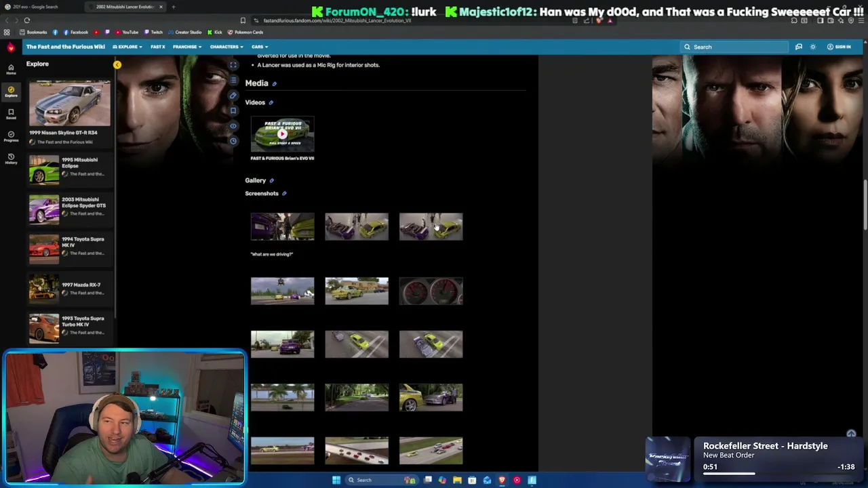Edit the Media section pencil icon

pyautogui.click(x=274, y=83)
